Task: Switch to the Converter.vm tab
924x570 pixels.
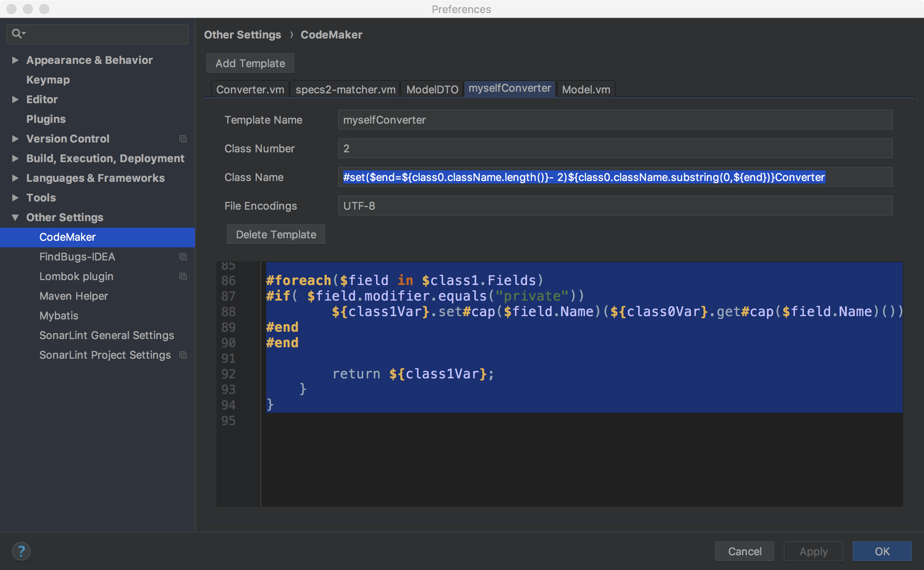Action: (250, 89)
